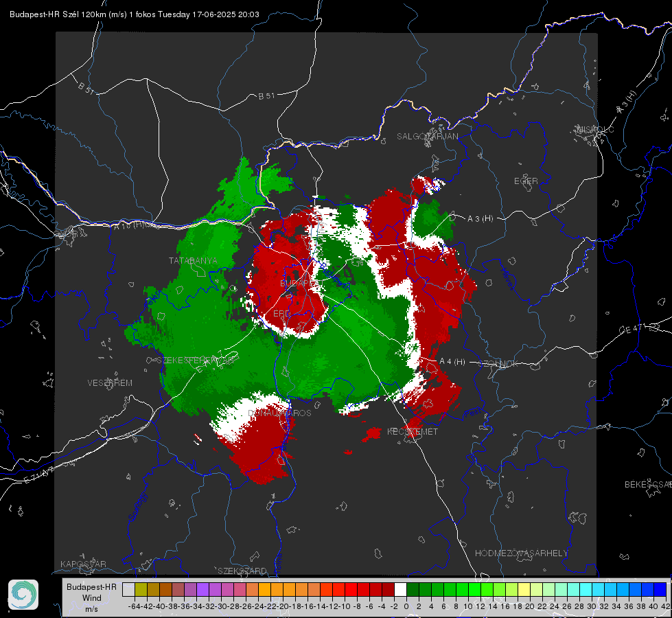Click the radar title text showing Tuesday 17-06-2025 20:03
Viewport: 672px width, 618px height.
tap(134, 14)
